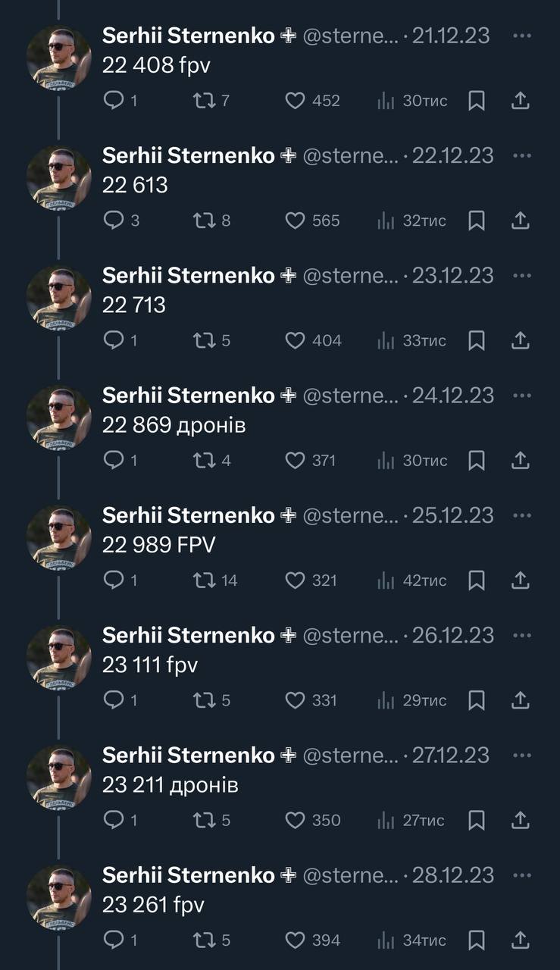560x970 pixels.
Task: Open more options on the 21.12.23 tweet
Action: click(x=521, y=36)
